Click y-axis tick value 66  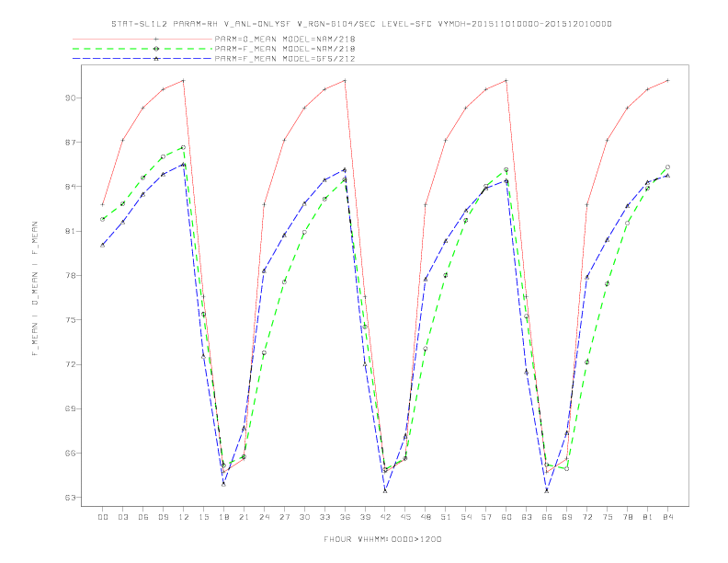click(71, 454)
